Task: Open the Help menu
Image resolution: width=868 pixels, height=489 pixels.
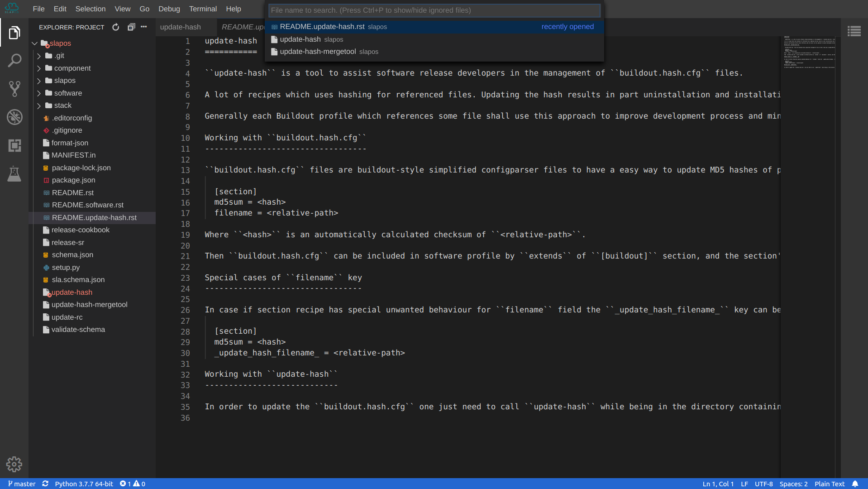Action: [x=234, y=9]
